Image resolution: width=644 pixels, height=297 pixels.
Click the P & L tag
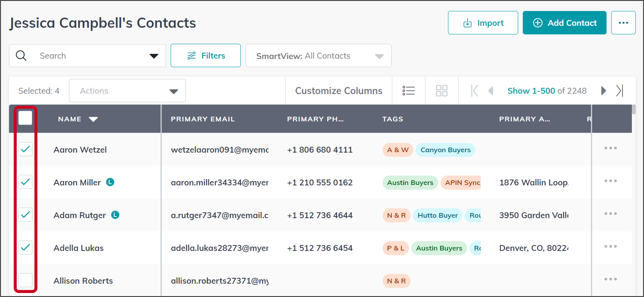396,248
